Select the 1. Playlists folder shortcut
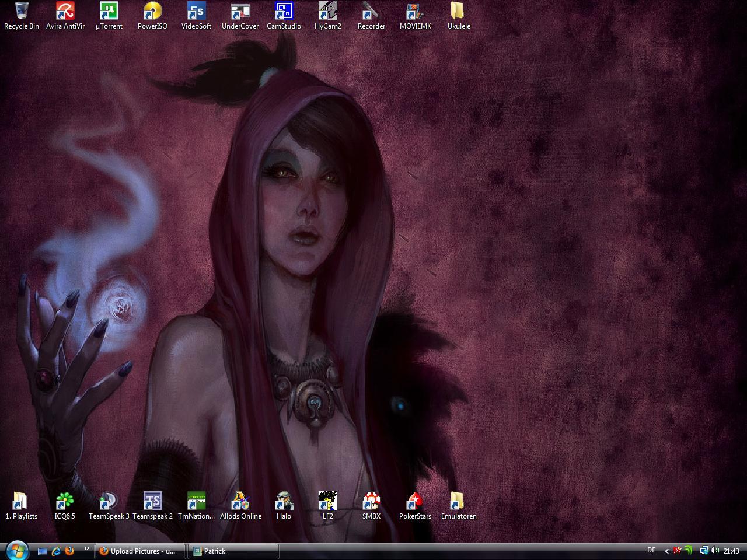 pos(22,506)
